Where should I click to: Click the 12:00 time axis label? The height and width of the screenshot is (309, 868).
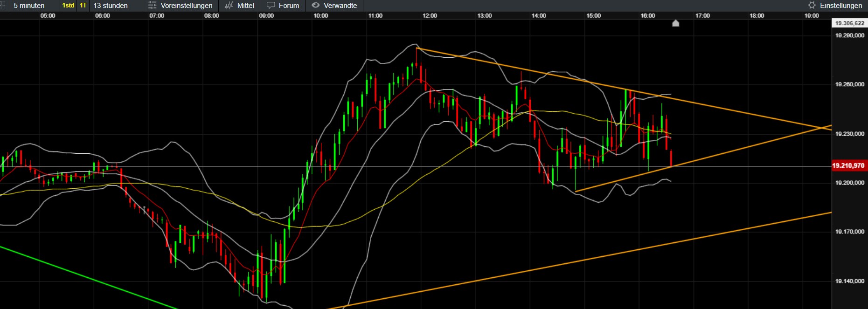[x=430, y=16]
